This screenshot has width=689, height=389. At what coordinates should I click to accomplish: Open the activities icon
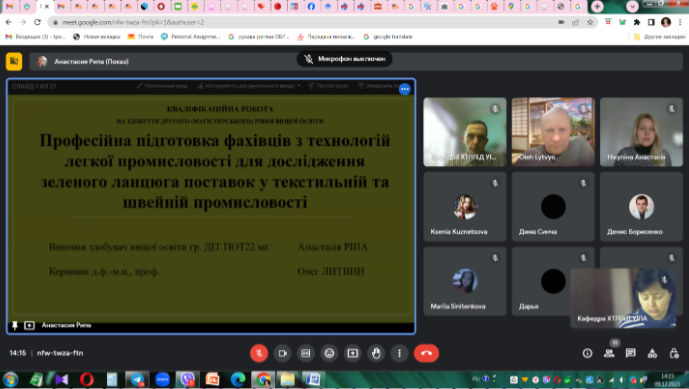coord(652,353)
